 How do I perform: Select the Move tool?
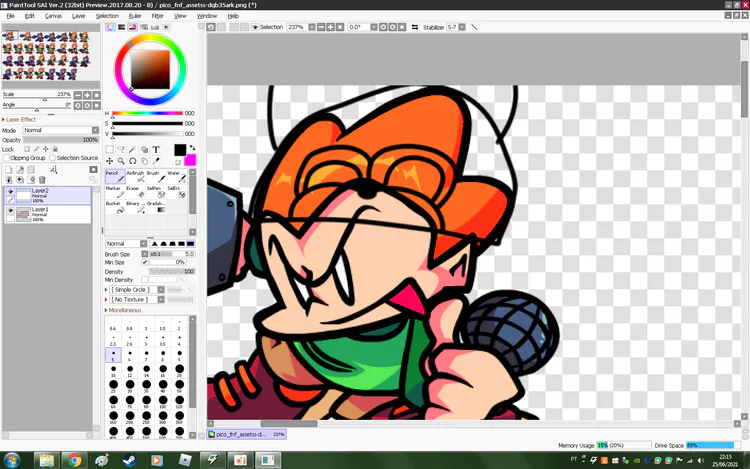click(110, 161)
